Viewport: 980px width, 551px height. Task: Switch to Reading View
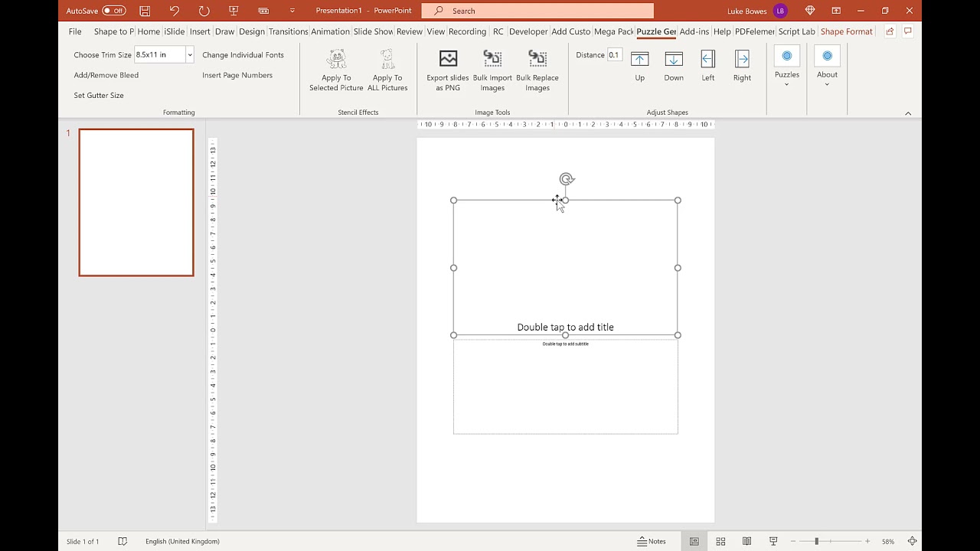[746, 541]
